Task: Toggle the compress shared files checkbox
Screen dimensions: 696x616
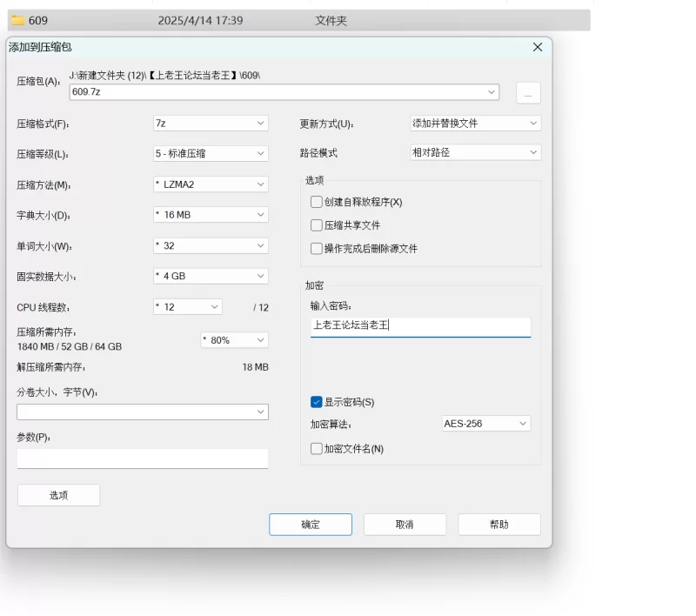Action: (x=317, y=225)
